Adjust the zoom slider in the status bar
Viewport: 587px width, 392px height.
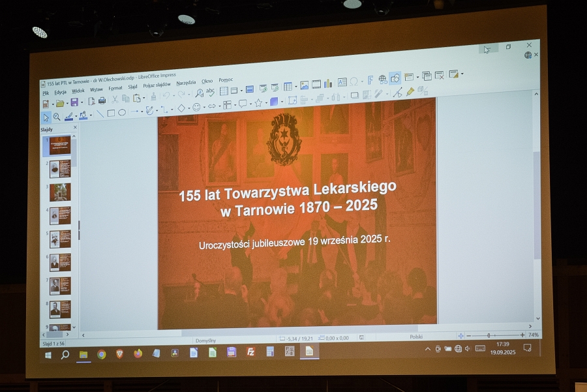coord(490,335)
